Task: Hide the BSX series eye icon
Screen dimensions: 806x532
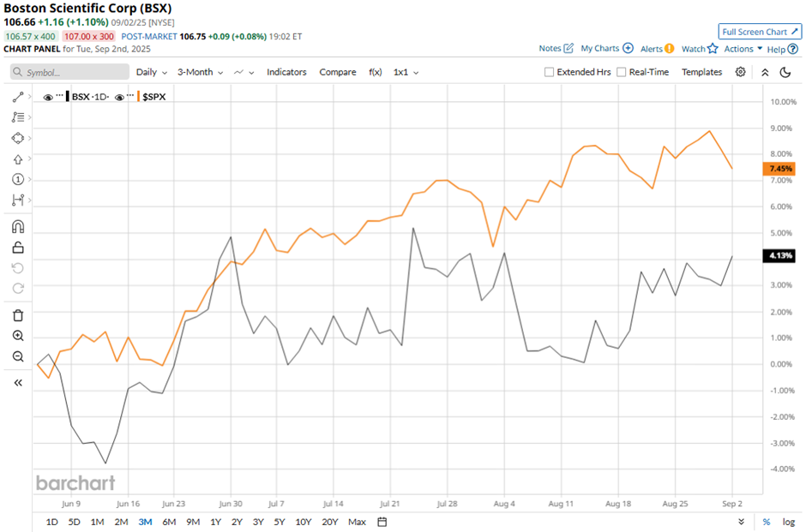Action: point(48,97)
